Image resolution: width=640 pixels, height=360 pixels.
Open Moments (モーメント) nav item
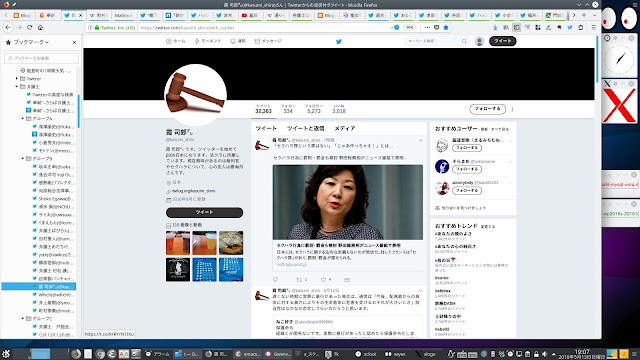pyautogui.click(x=208, y=41)
